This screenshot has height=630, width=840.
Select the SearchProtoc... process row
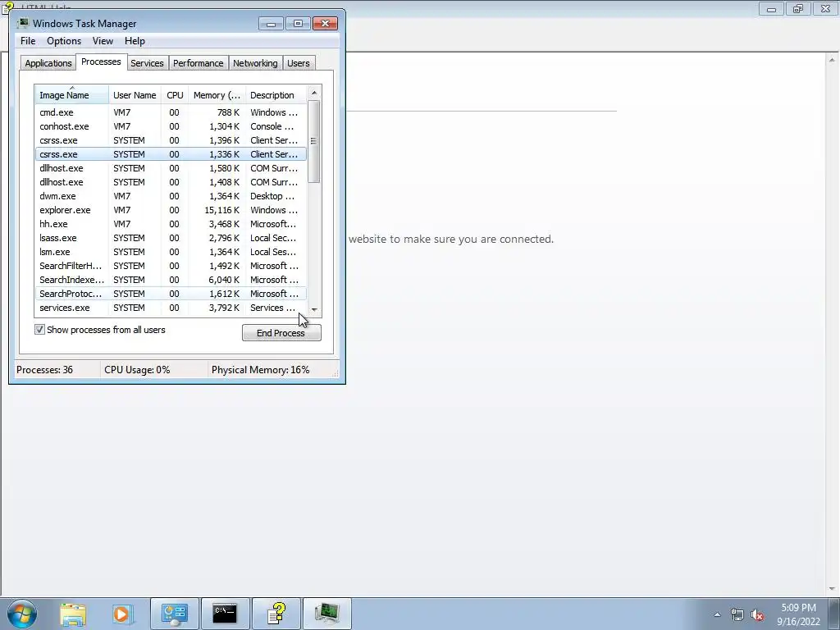pos(171,294)
